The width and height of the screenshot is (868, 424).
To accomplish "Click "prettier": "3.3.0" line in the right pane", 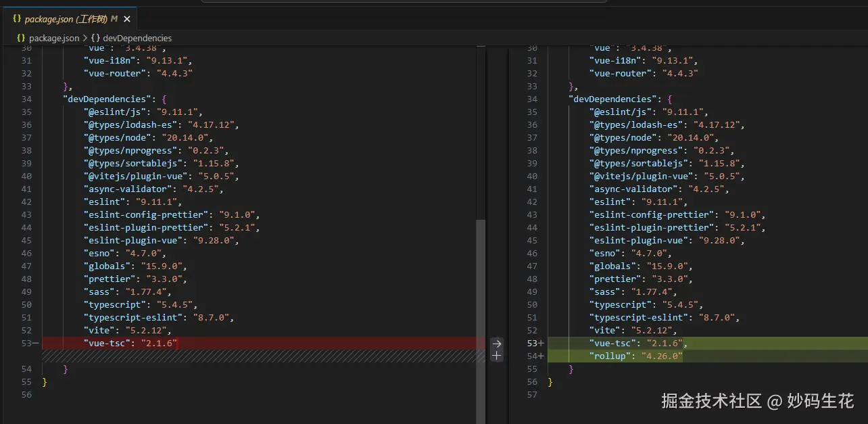I will [x=641, y=279].
